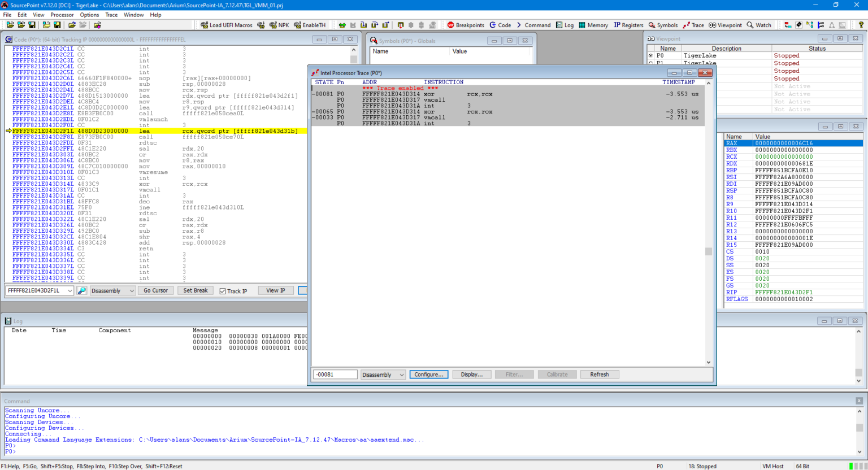
Task: Open the Processor menu
Action: pos(62,15)
